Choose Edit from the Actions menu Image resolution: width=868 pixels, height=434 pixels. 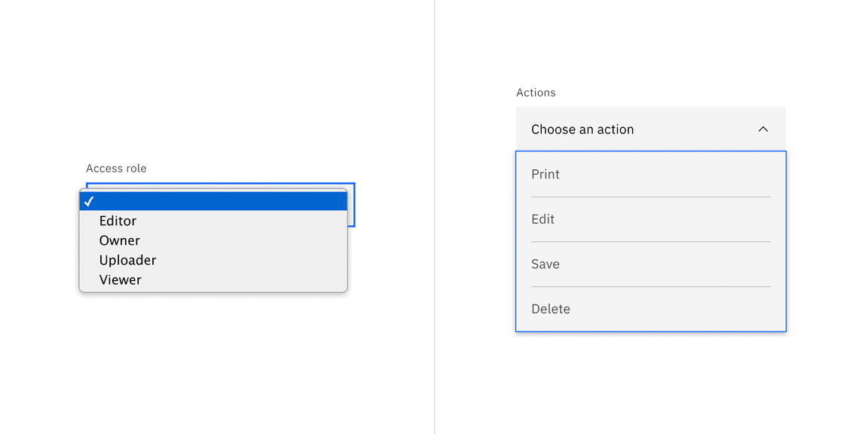pos(542,219)
